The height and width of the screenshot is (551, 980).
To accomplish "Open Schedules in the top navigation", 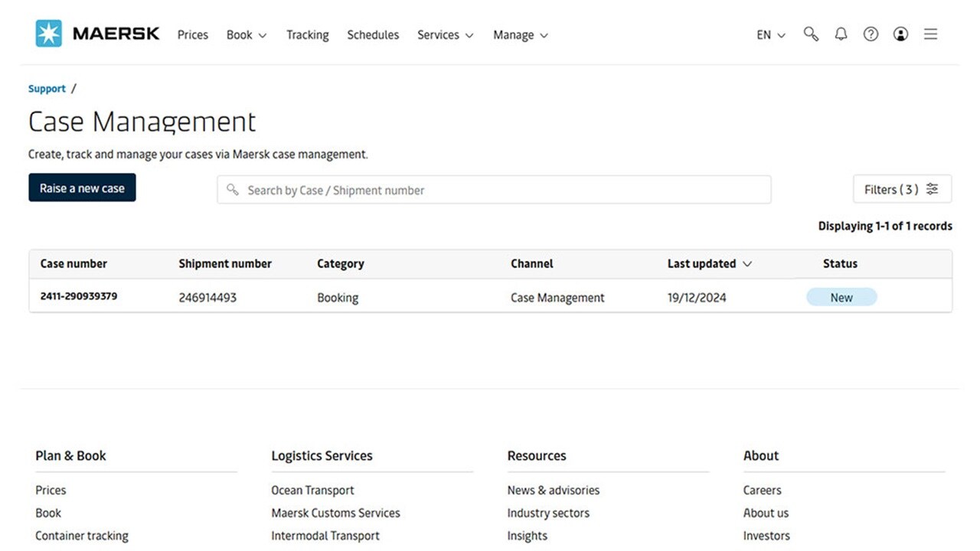I will pos(373,35).
